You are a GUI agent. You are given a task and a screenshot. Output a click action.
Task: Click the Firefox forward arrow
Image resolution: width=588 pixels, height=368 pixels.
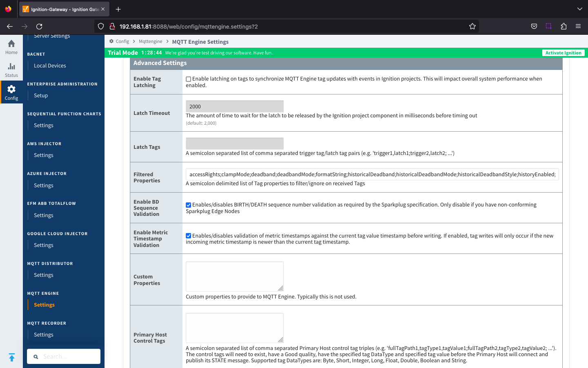pos(24,26)
